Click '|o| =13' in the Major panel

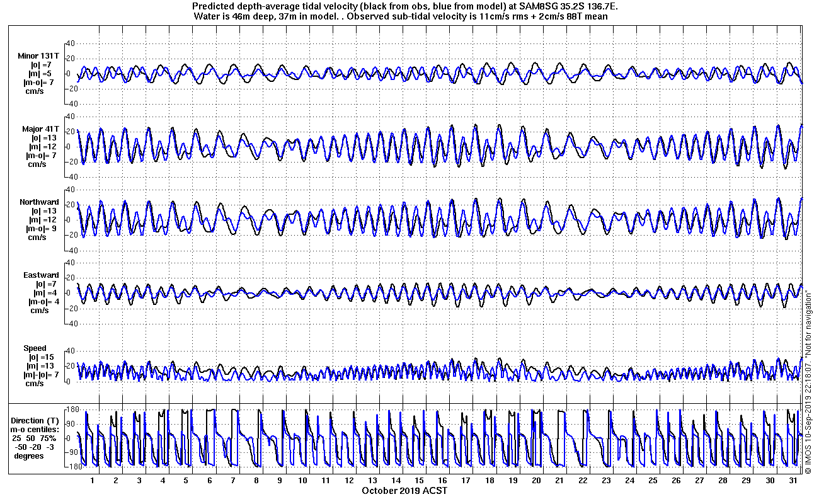[43, 138]
